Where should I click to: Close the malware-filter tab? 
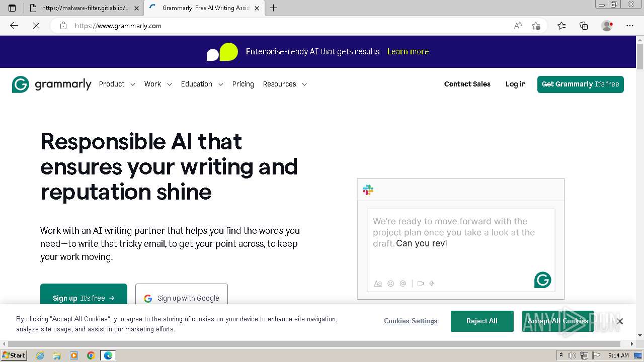click(136, 8)
